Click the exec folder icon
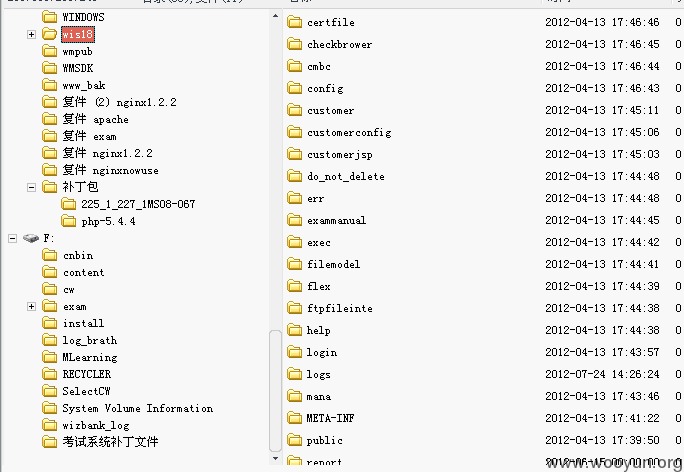The width and height of the screenshot is (684, 472). point(294,242)
